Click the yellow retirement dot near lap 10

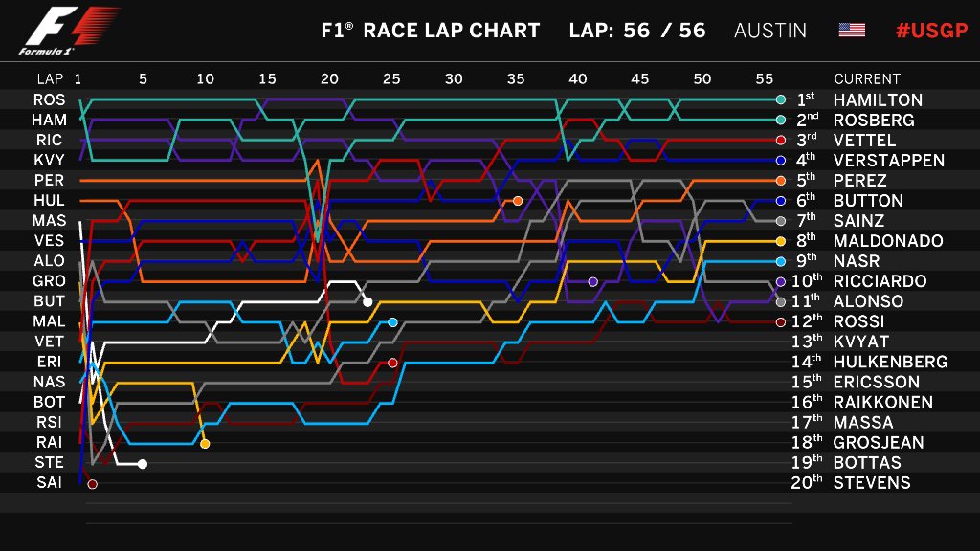[205, 444]
